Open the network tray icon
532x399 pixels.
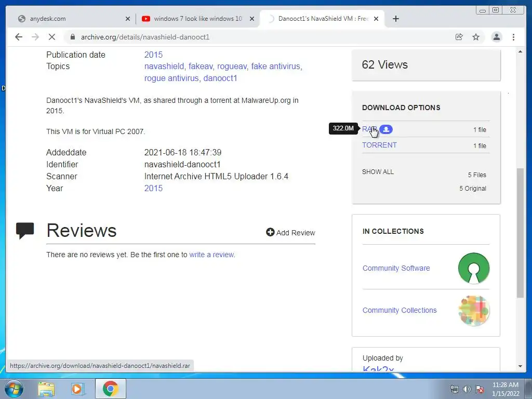454,389
